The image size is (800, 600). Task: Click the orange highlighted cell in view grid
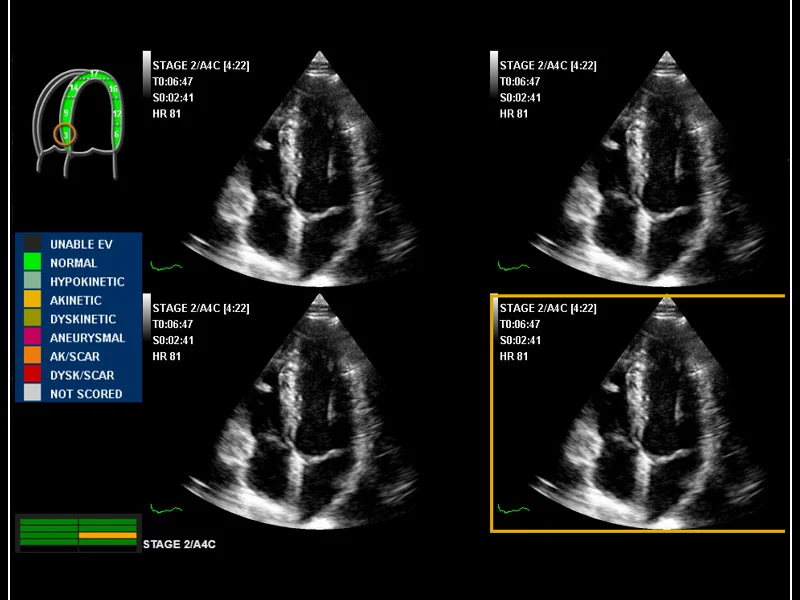pos(107,536)
